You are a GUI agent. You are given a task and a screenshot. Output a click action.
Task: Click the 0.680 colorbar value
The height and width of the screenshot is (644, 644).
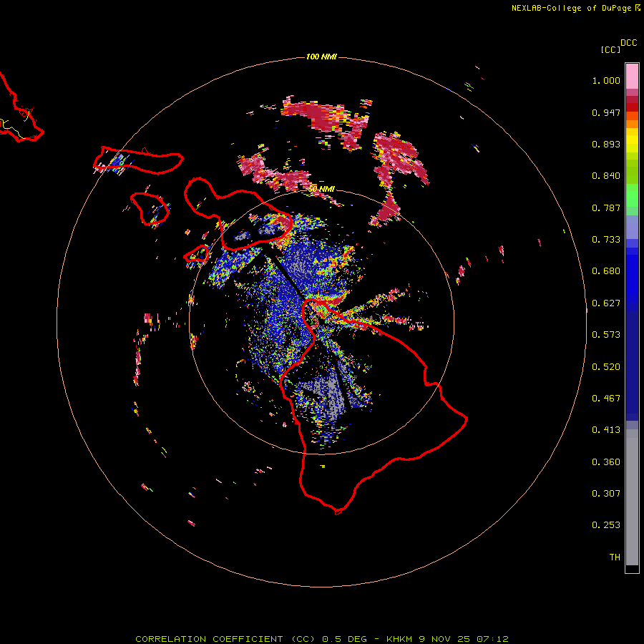(606, 271)
